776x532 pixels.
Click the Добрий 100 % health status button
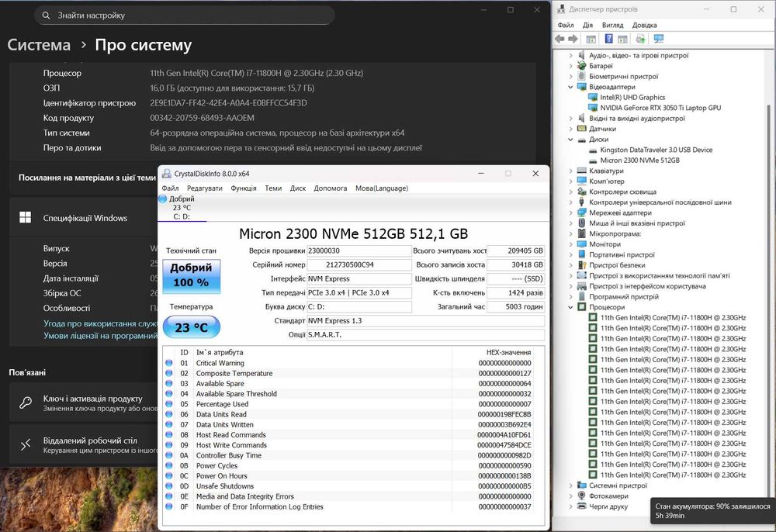click(x=192, y=275)
